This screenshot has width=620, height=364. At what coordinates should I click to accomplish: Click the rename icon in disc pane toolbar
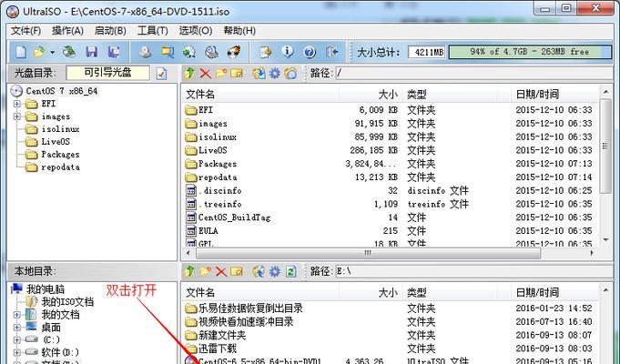click(237, 73)
